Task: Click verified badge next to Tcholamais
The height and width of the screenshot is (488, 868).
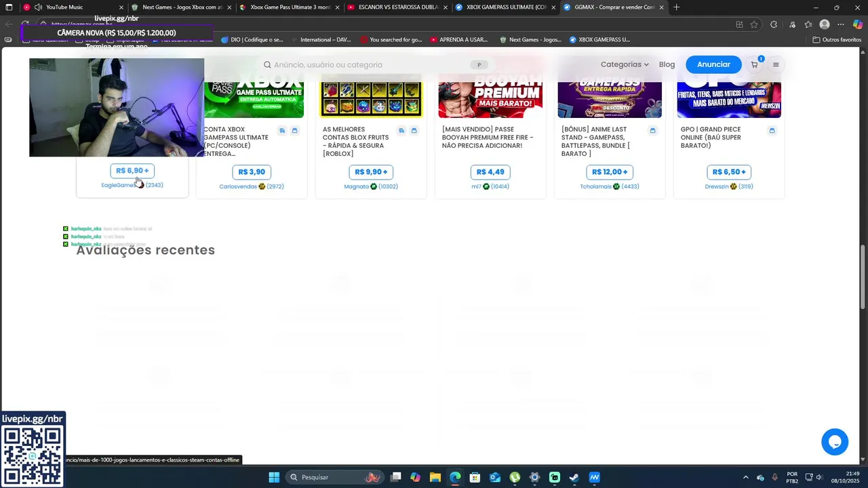Action: (616, 186)
